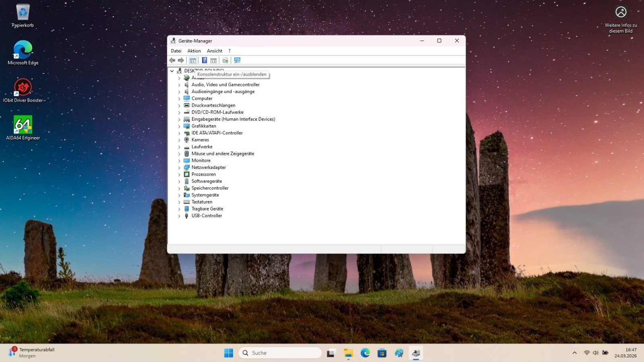This screenshot has width=644, height=362.
Task: Collapse the DESKTOP root node chevron
Action: pyautogui.click(x=172, y=71)
